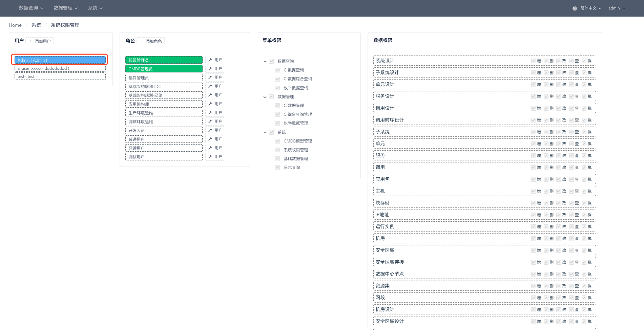Click 用户 button for 测试用户 role
This screenshot has width=644, height=330.
pyautogui.click(x=215, y=157)
